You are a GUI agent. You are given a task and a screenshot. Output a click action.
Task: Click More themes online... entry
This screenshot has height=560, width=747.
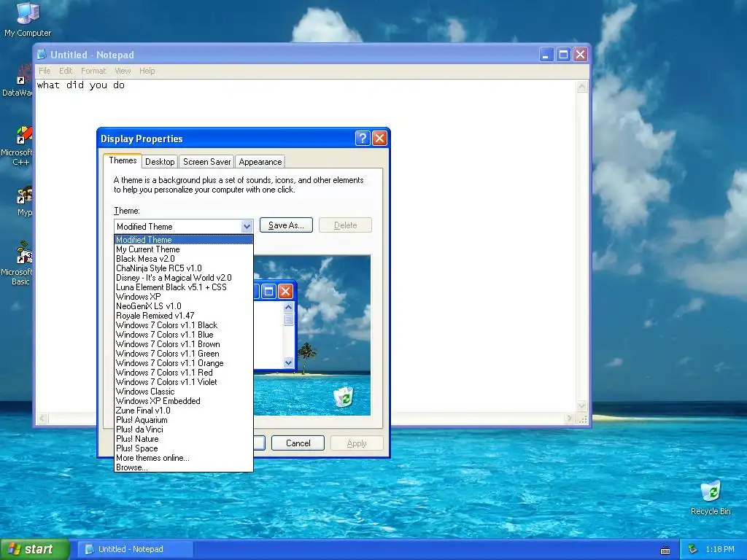pyautogui.click(x=183, y=458)
